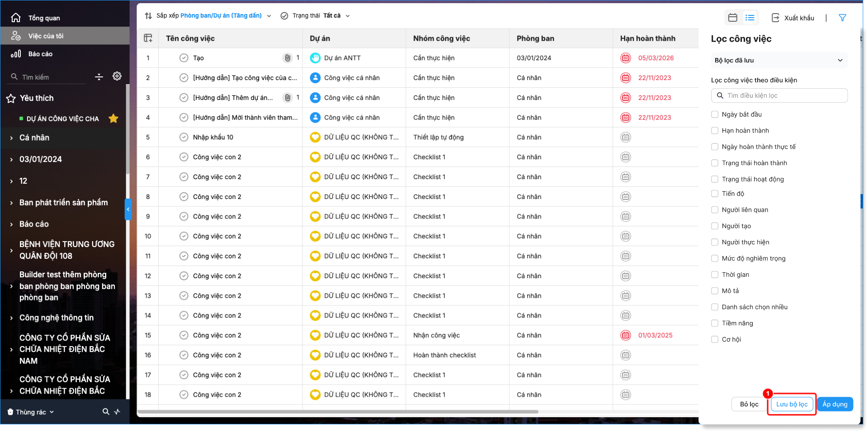Expand BỆNH VIỆN TRUNG ƯƠNG QUÂN ĐỘI 108
The width and height of the screenshot is (868, 432).
coord(11,250)
